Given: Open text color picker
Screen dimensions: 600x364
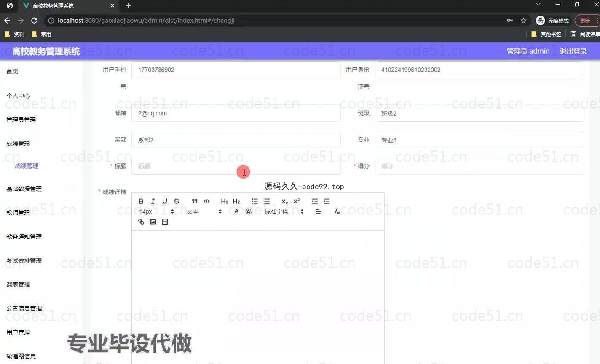Looking at the screenshot, I should [236, 211].
